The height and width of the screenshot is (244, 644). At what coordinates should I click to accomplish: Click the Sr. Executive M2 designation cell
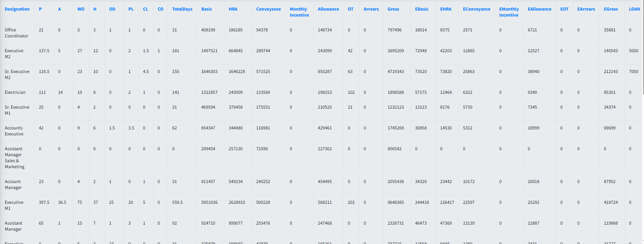(x=17, y=74)
